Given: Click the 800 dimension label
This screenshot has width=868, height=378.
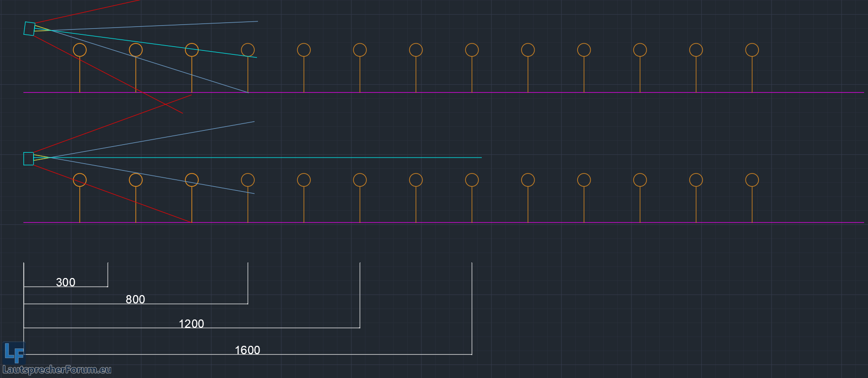Looking at the screenshot, I should [136, 299].
